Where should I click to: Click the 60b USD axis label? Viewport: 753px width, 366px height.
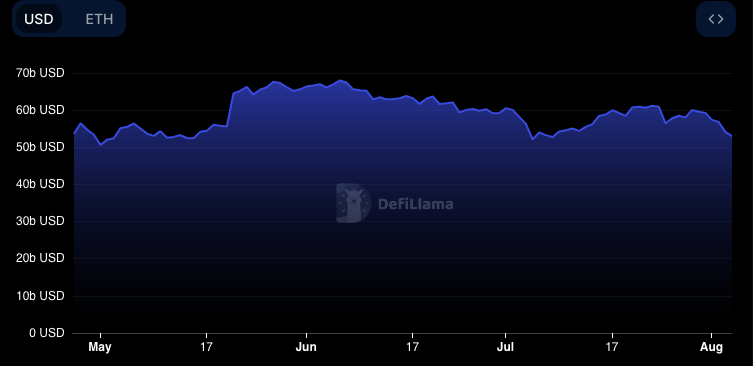40,110
